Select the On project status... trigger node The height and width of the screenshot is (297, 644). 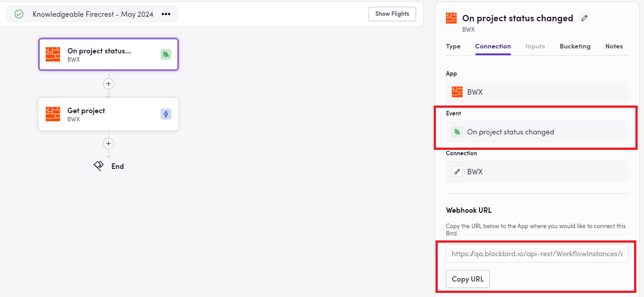point(109,54)
